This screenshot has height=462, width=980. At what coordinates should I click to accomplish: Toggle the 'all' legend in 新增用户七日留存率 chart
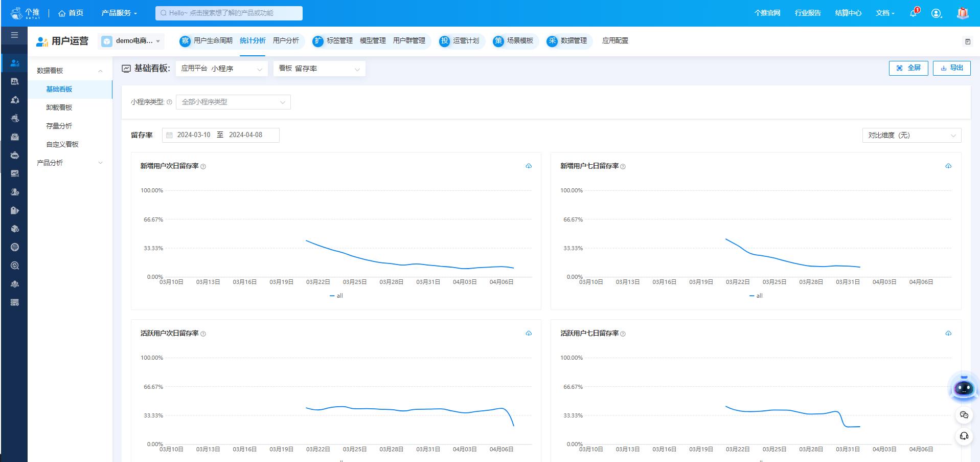tap(756, 296)
